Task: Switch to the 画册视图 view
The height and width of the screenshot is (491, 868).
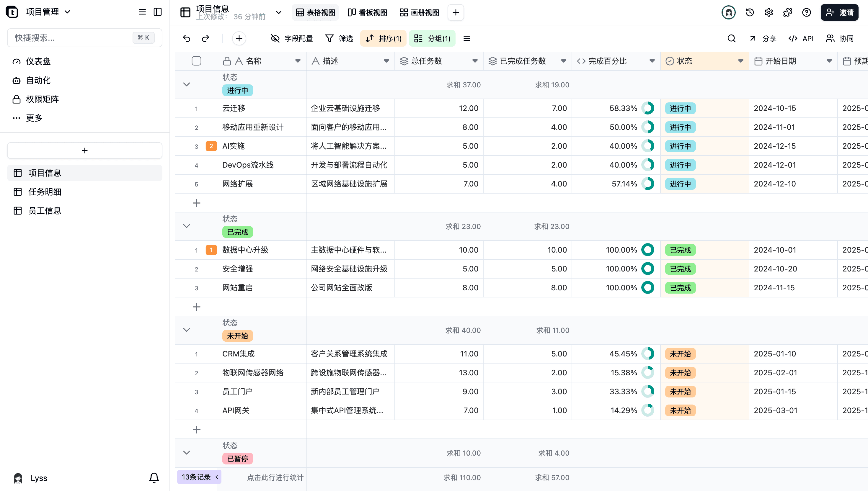Action: [x=419, y=12]
